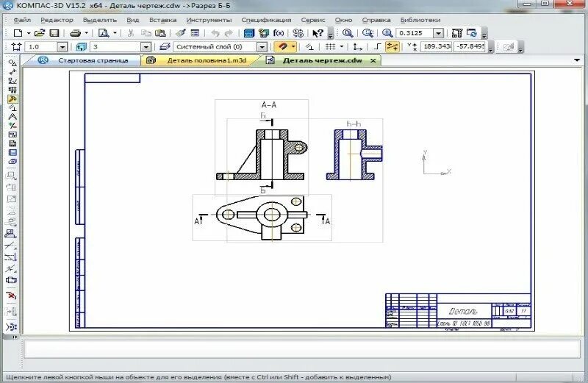Click the Zoom in plus magnifier icon
588x383 pixels.
[x=387, y=33]
